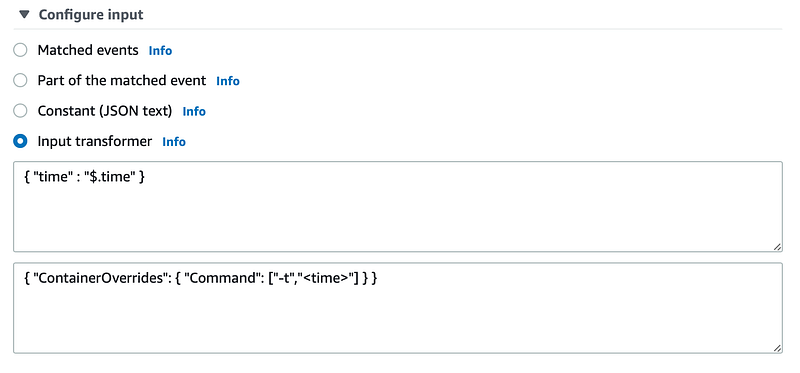
Task: Click the "Matched events" label text
Action: point(88,50)
